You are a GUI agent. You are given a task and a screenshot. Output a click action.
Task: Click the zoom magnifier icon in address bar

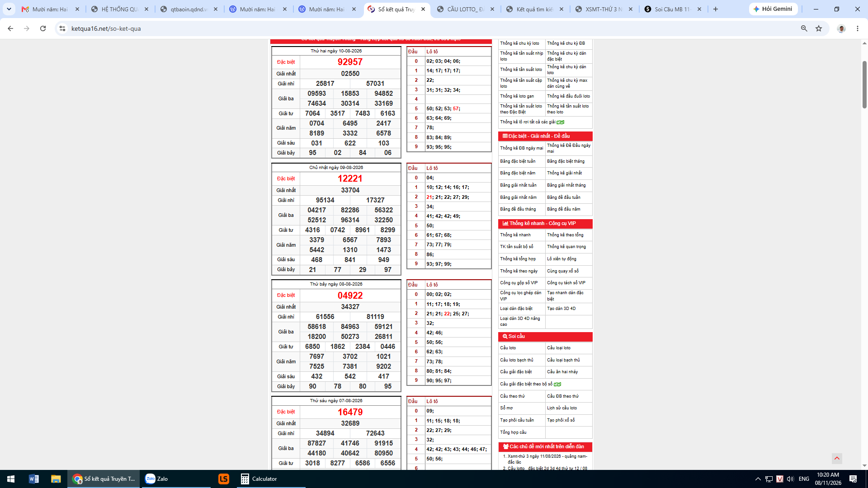[804, 28]
